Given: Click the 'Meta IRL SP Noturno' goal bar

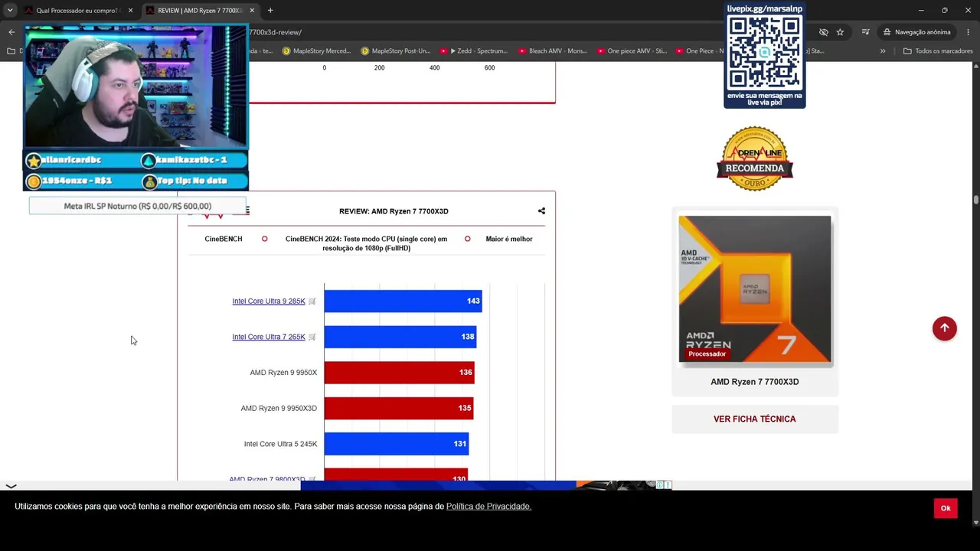Looking at the screenshot, I should tap(138, 206).
